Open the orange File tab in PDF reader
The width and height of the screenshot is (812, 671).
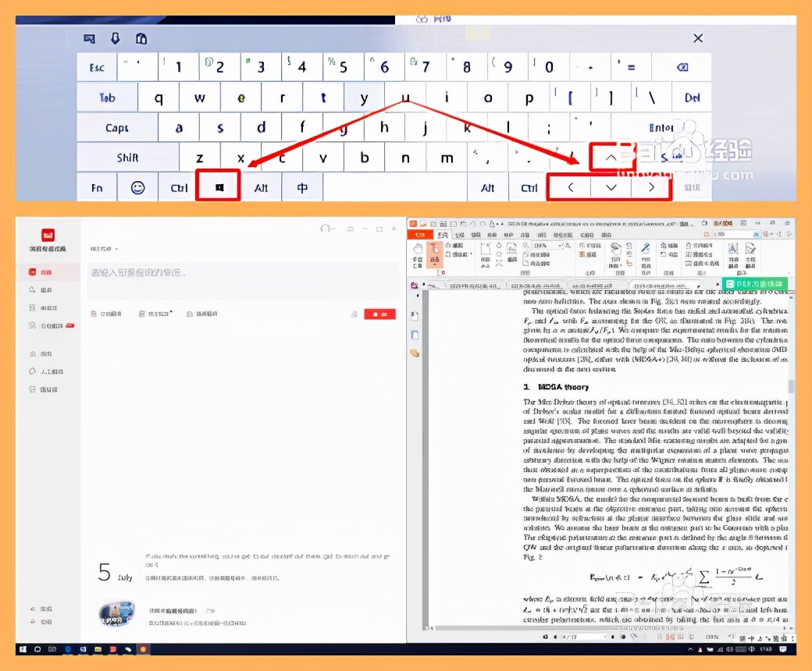[419, 235]
